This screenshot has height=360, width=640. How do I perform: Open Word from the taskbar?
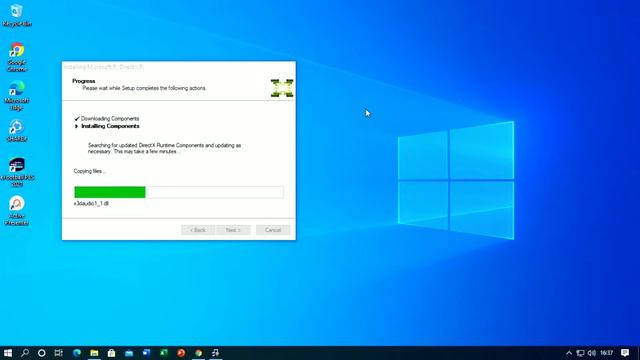[146, 353]
